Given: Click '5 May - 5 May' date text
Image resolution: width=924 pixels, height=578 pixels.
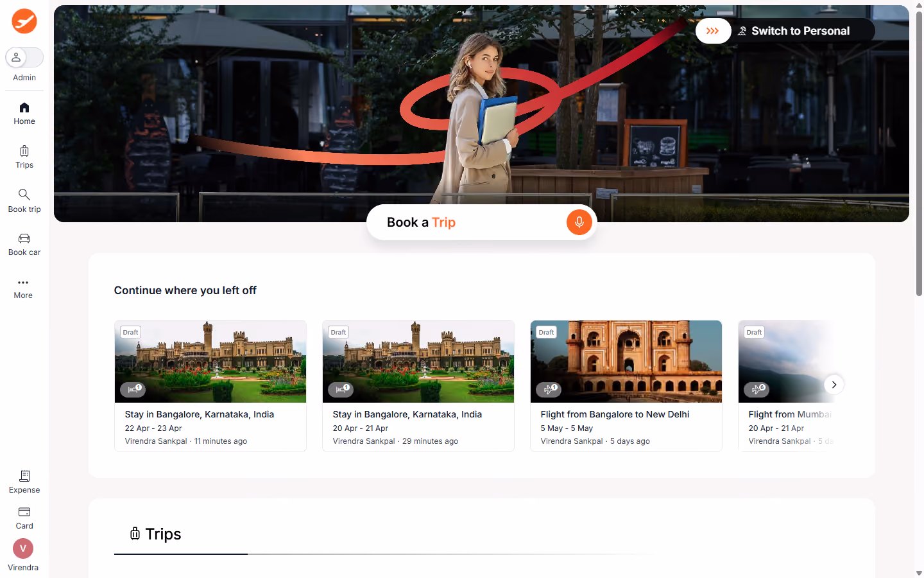Looking at the screenshot, I should click(x=567, y=428).
